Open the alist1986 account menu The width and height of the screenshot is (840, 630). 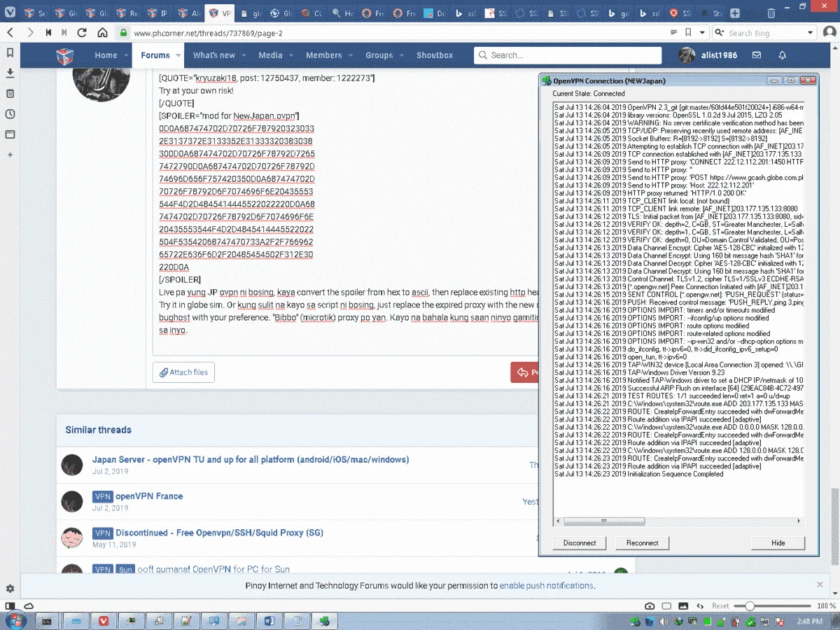[x=708, y=55]
